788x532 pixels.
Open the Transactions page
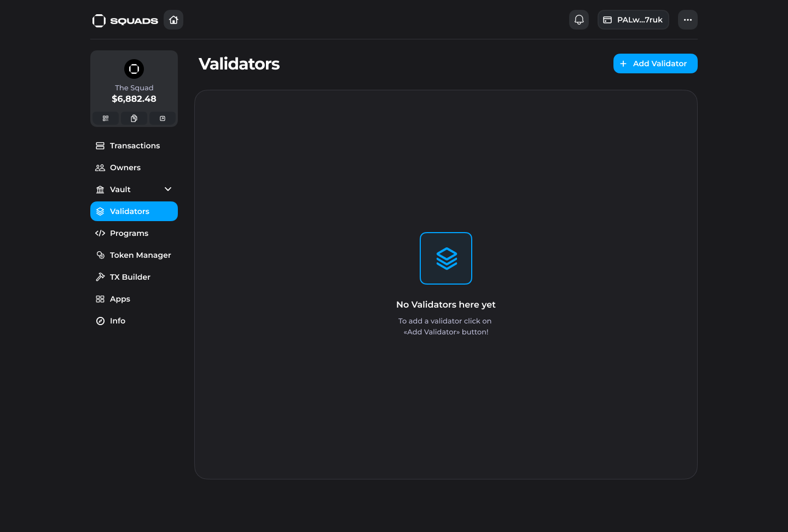click(134, 146)
